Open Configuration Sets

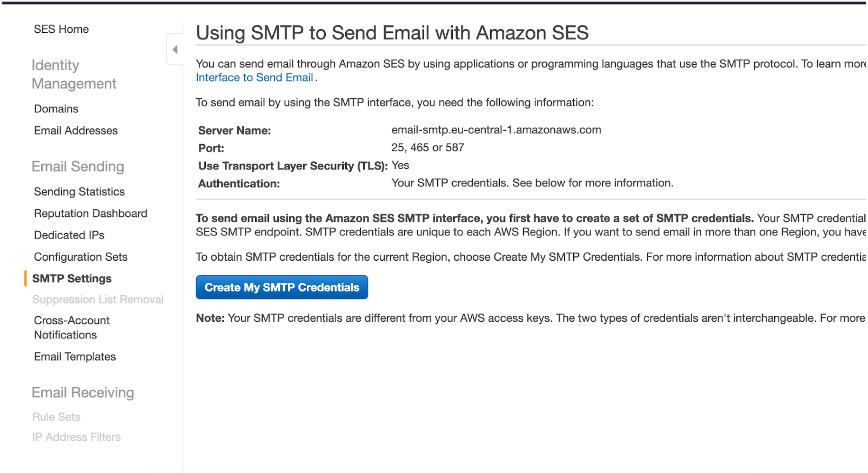pos(81,257)
